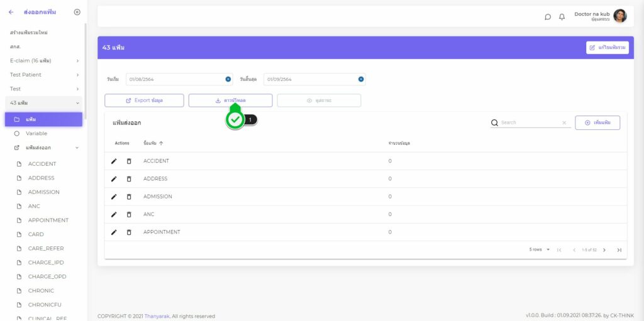
Task: Open the chat message icon in the header
Action: pyautogui.click(x=548, y=17)
